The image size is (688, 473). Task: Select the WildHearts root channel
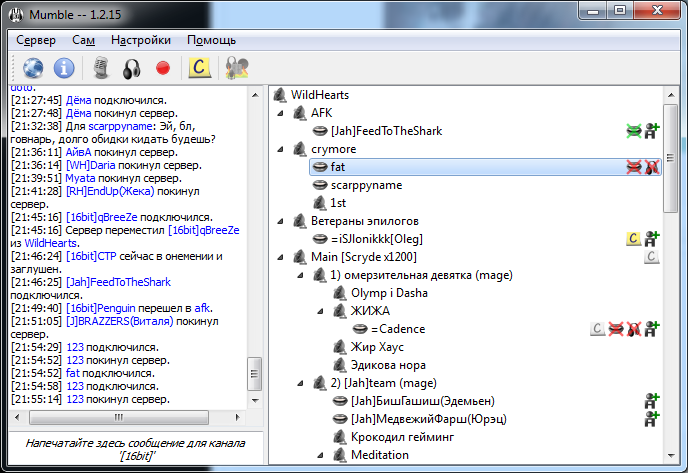(320, 95)
